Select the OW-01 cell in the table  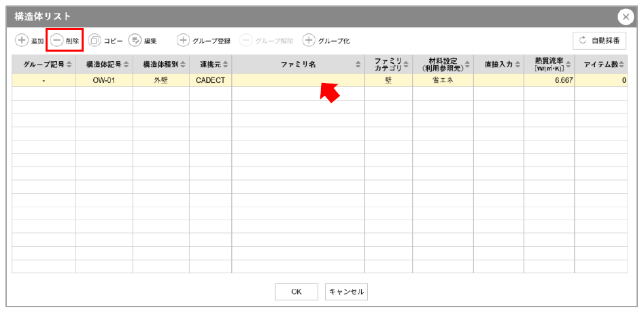pos(104,81)
